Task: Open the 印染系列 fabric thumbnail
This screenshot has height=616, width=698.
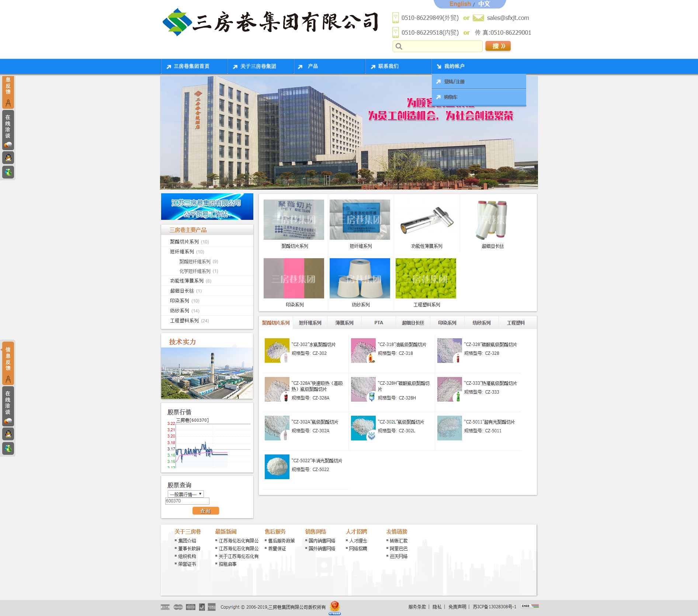Action: pyautogui.click(x=294, y=278)
